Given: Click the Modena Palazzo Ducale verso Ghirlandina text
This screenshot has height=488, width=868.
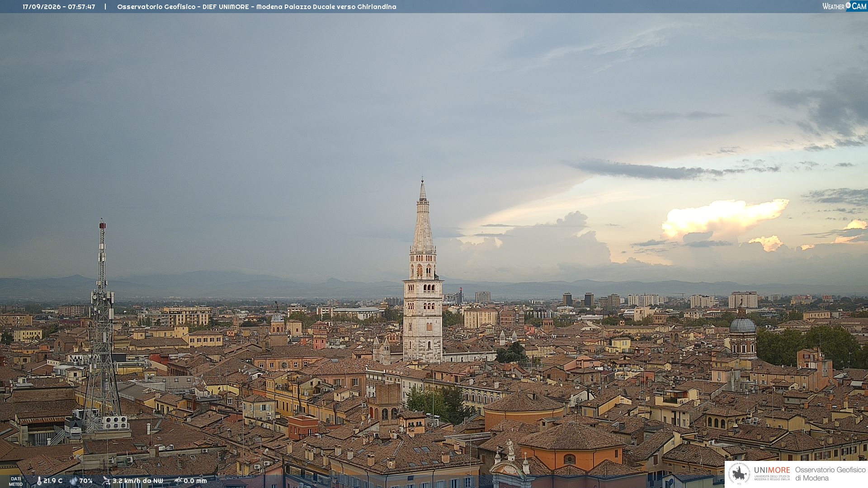Looking at the screenshot, I should pyautogui.click(x=326, y=7).
